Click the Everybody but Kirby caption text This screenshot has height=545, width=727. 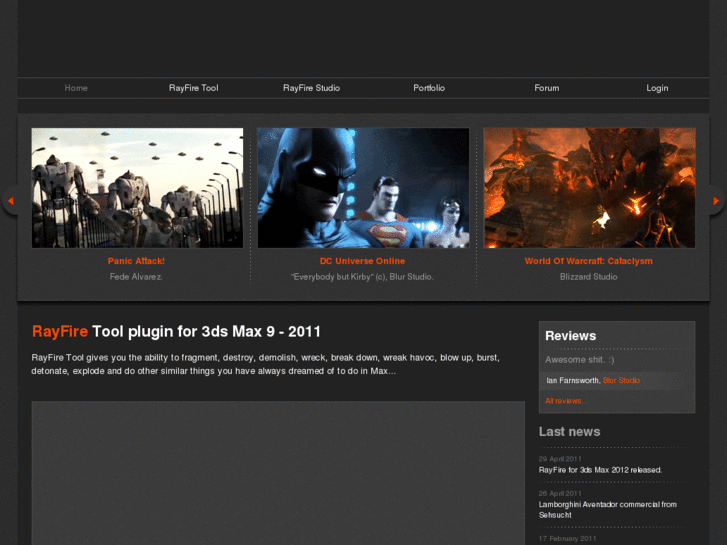click(x=362, y=277)
